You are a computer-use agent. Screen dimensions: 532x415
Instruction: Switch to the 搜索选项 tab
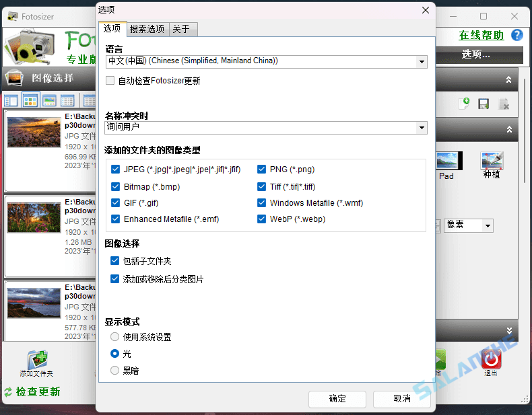147,29
